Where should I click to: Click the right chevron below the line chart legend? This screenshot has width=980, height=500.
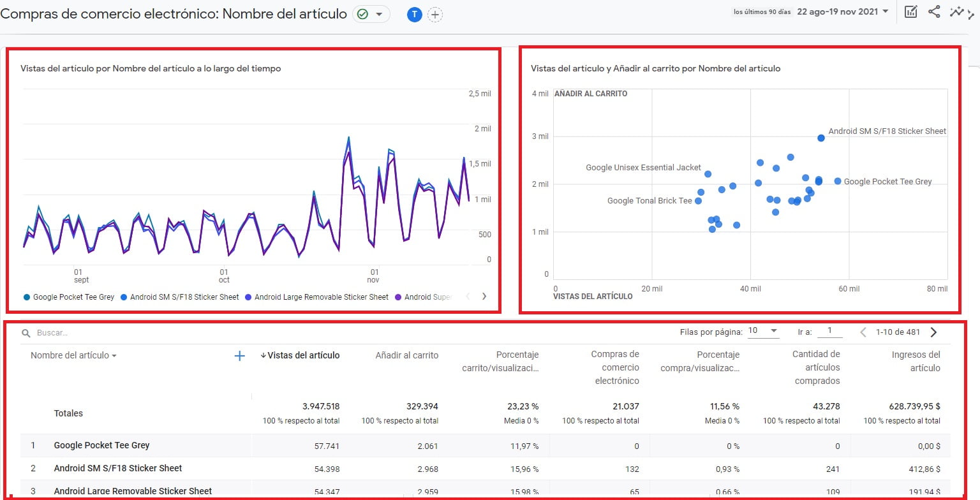(484, 296)
